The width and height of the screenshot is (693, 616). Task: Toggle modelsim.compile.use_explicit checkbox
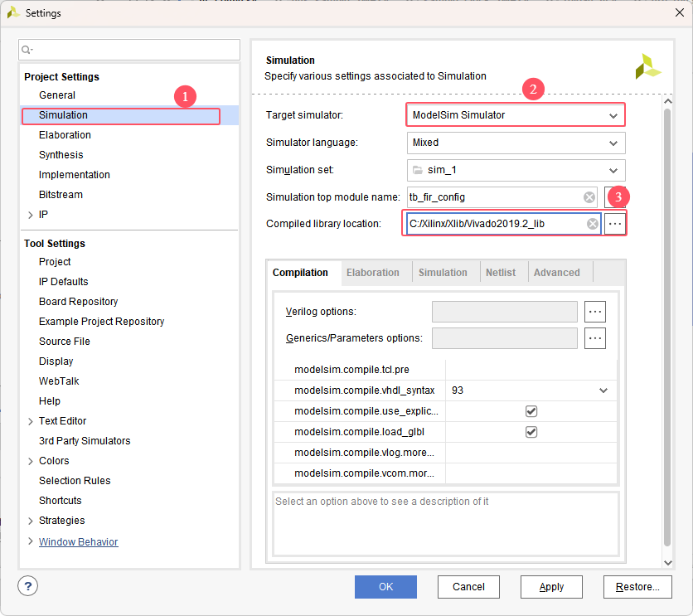531,411
